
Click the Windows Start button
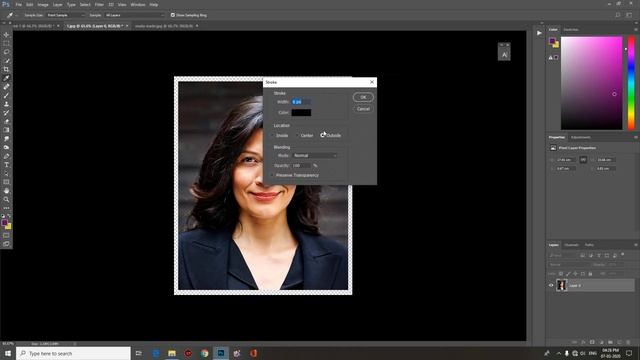point(8,353)
